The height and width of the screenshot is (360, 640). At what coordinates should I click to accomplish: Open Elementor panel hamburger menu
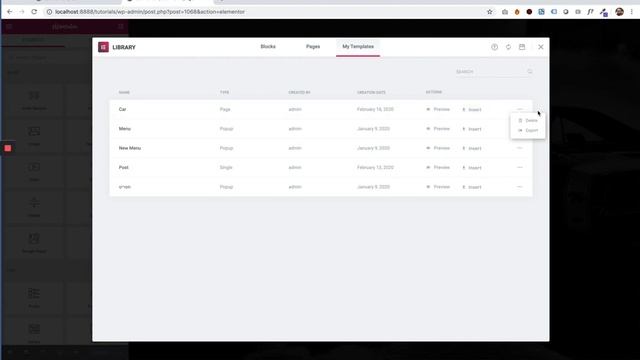[9, 27]
